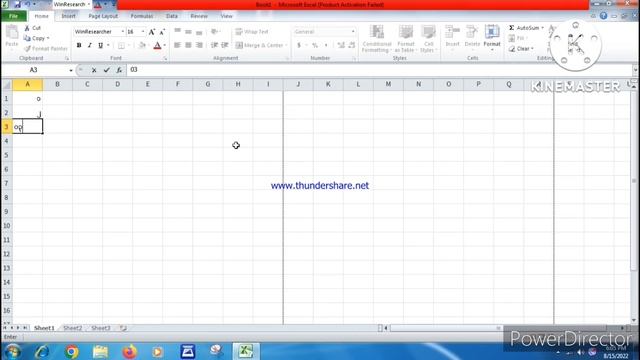Click the Orientation text rotation icon
Viewport: 640px width, 360px height.
pyautogui.click(x=214, y=31)
